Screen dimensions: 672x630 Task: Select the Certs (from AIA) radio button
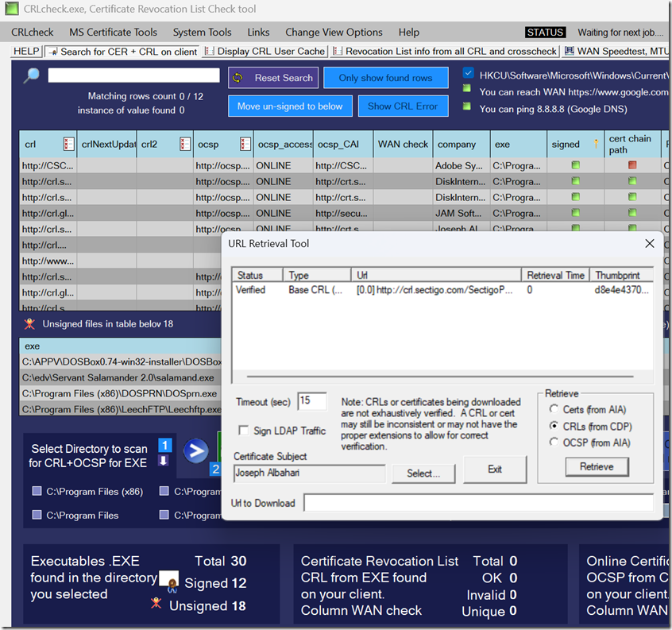[x=554, y=410]
